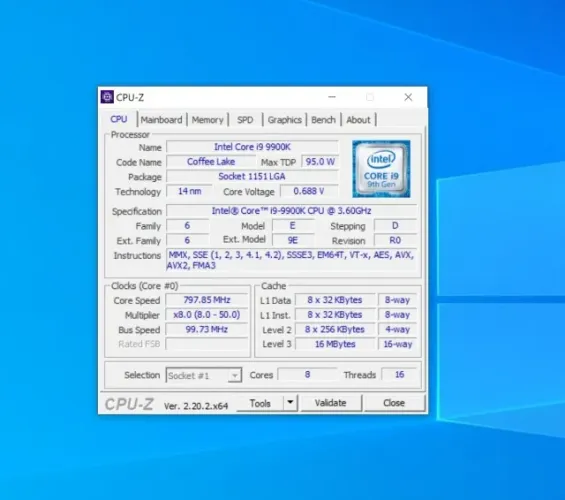Click the Multiplier x8.0 (8.0 - 50.0) value
Screen dimensions: 565x500
(207, 315)
